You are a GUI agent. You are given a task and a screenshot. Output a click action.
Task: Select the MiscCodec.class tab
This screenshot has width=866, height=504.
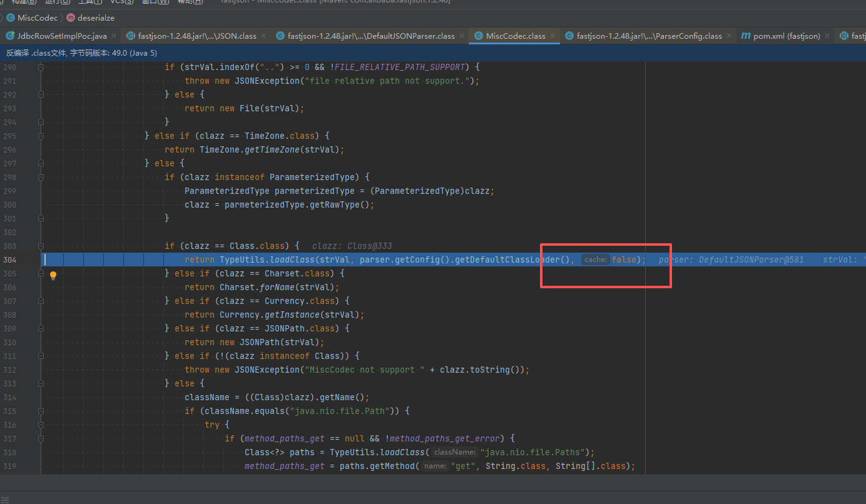(x=516, y=36)
